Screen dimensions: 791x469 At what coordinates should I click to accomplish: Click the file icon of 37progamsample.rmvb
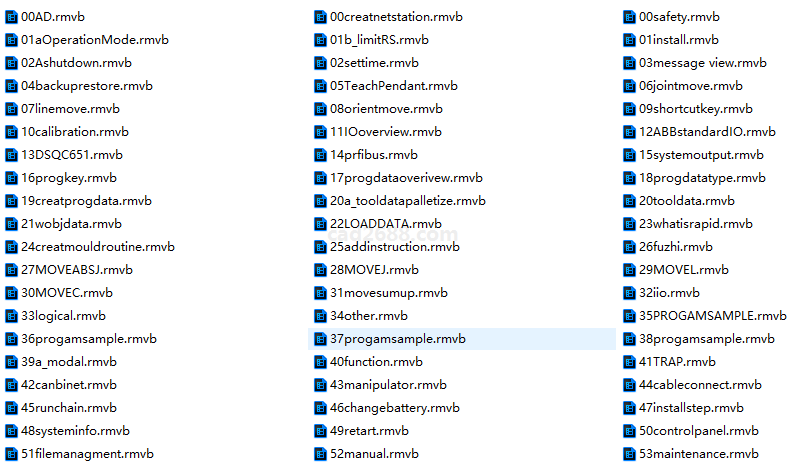click(321, 339)
